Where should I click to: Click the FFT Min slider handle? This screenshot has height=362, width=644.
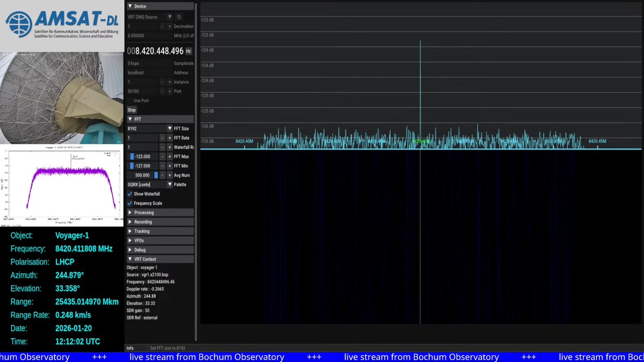click(131, 166)
